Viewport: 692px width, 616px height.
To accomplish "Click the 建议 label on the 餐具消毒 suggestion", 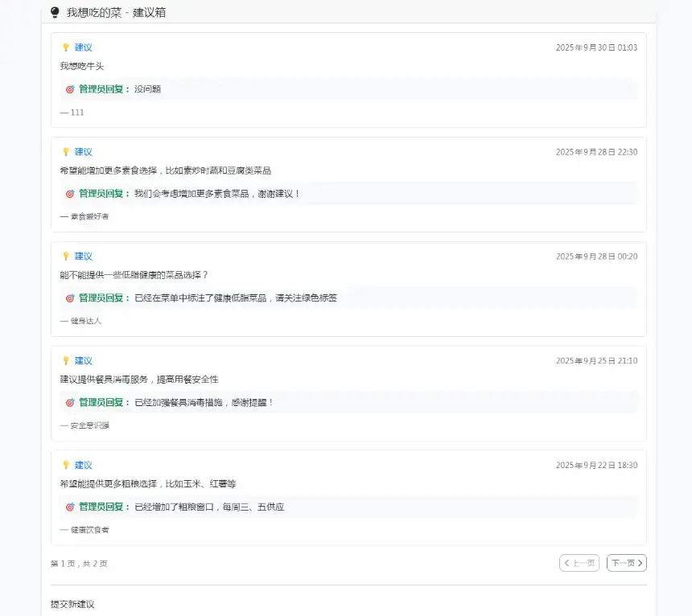I will pyautogui.click(x=84, y=361).
